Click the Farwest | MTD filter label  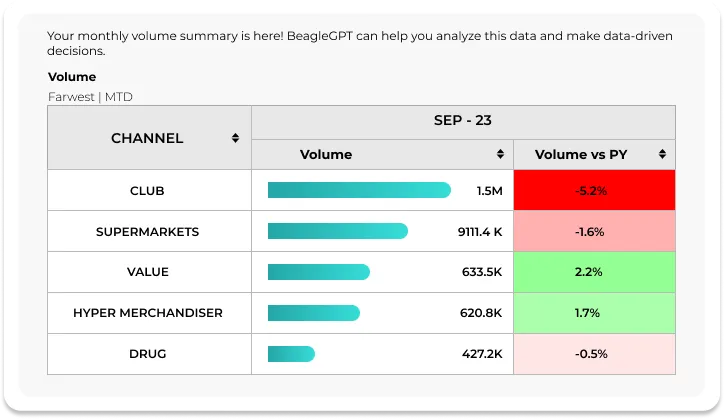pos(90,97)
